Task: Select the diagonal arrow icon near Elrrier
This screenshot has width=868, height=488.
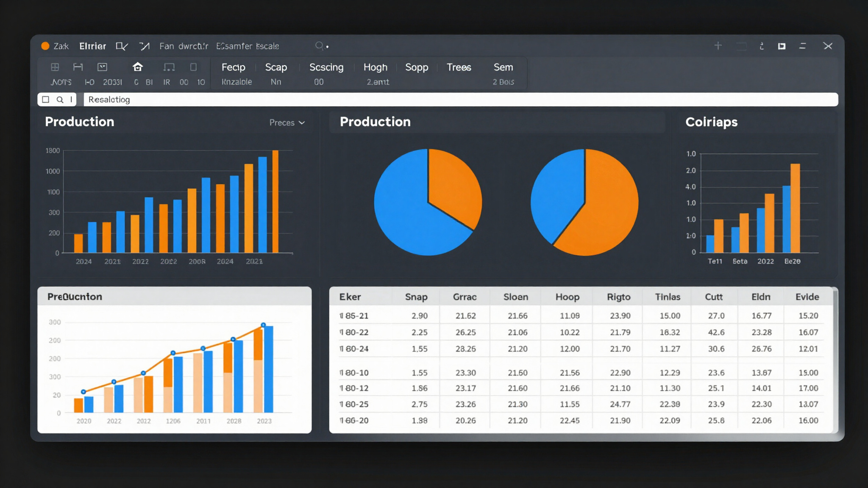Action: click(145, 46)
